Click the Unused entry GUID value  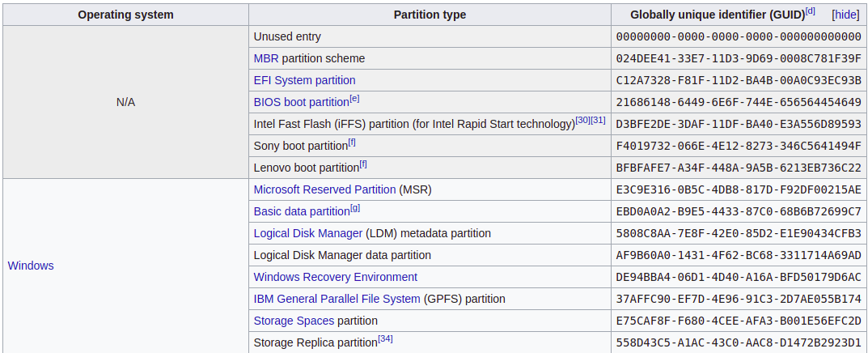[739, 36]
